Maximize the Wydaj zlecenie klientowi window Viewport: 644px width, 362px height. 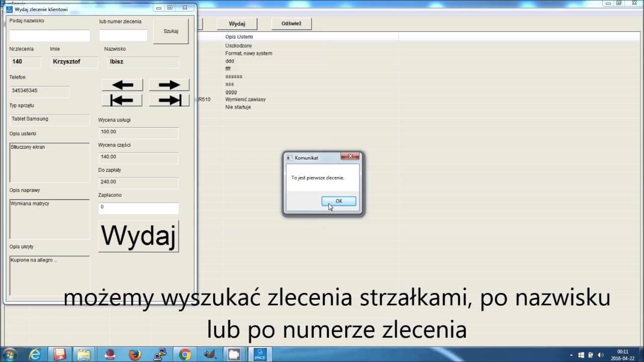[x=170, y=8]
